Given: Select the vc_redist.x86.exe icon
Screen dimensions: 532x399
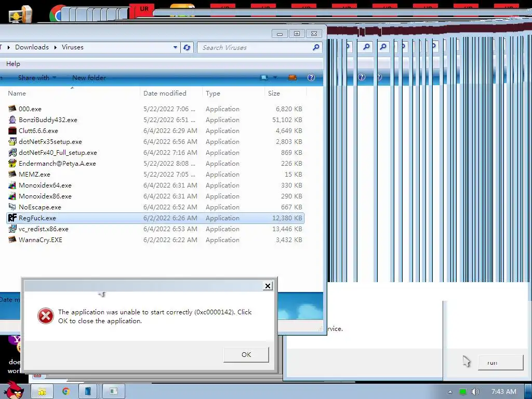Looking at the screenshot, I should [x=12, y=229].
